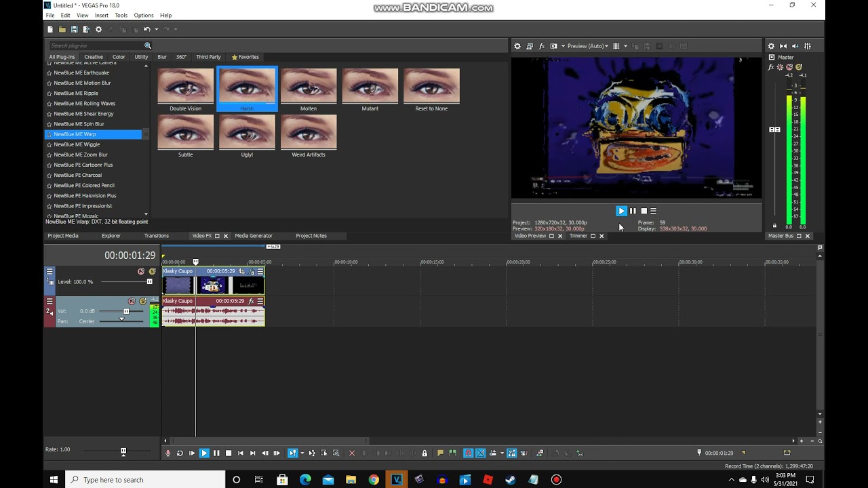Favorite NewBlue ME Ripple with star icon
This screenshot has width=868, height=488.
(x=49, y=94)
